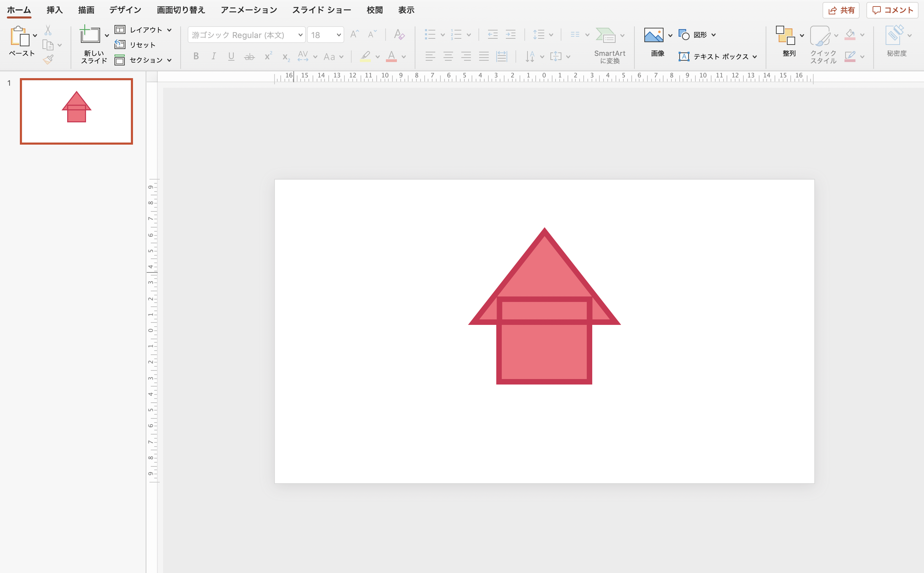Click the リセット reset button

136,45
